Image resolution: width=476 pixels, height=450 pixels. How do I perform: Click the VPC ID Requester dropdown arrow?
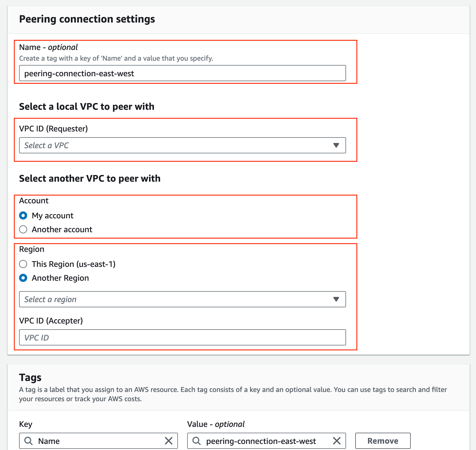[336, 145]
